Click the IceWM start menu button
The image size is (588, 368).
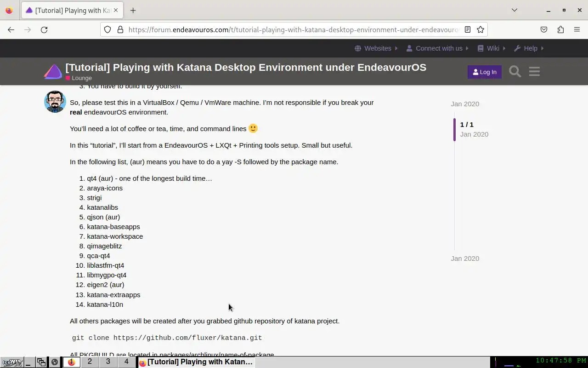pyautogui.click(x=12, y=362)
